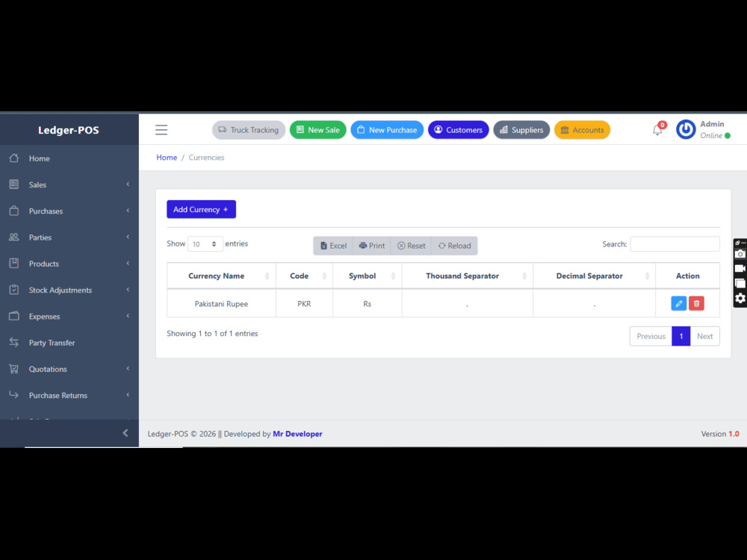The image size is (747, 560).
Task: Expand the Expenses menu
Action: [69, 316]
